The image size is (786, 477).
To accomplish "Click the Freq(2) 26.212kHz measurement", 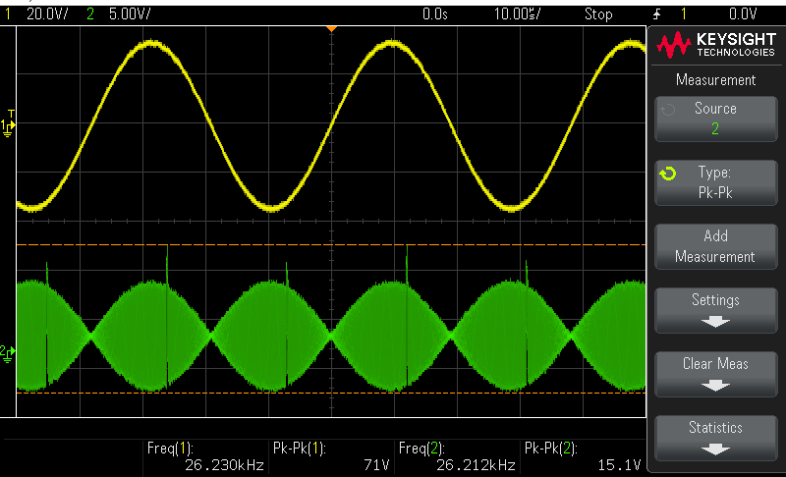I will tap(457, 456).
